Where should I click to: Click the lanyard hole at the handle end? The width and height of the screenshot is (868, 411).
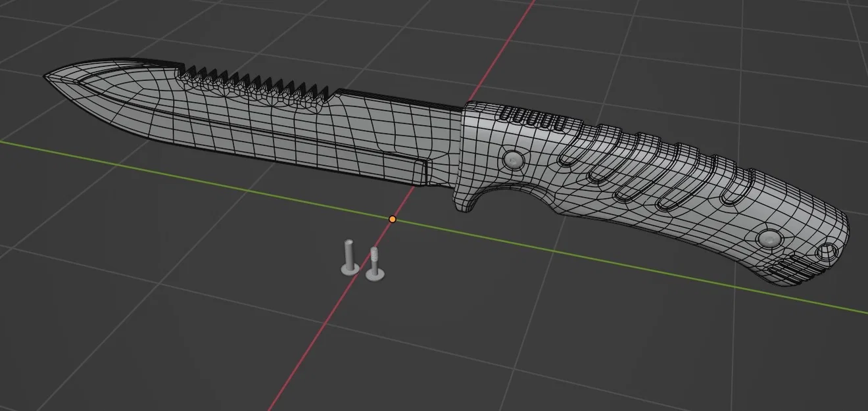point(825,253)
